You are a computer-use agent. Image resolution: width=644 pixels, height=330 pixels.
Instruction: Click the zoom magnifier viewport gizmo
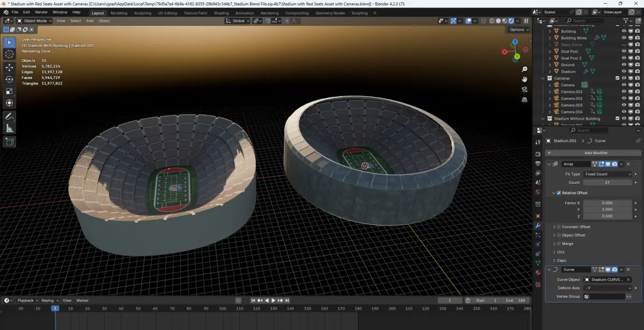(524, 69)
